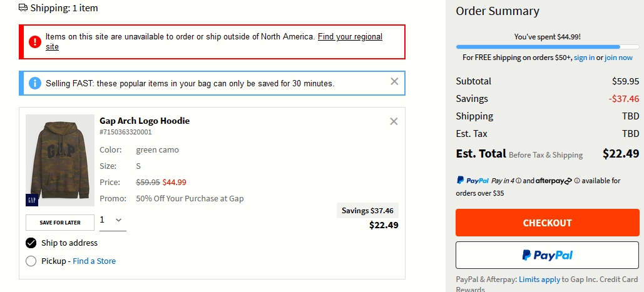The width and height of the screenshot is (644, 292).
Task: Click the small Gap brand logo badge
Action: point(32,200)
